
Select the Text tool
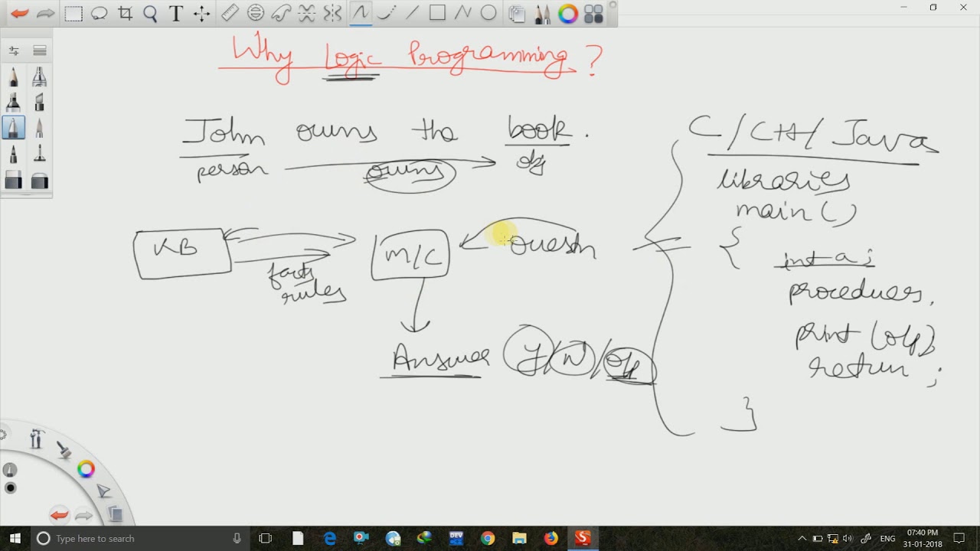[176, 14]
